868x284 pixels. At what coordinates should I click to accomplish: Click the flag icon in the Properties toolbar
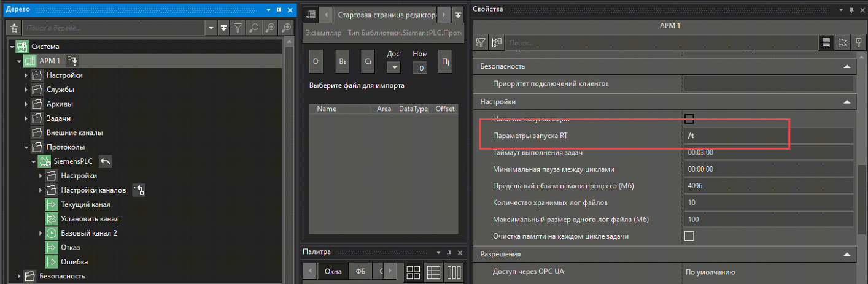click(842, 43)
